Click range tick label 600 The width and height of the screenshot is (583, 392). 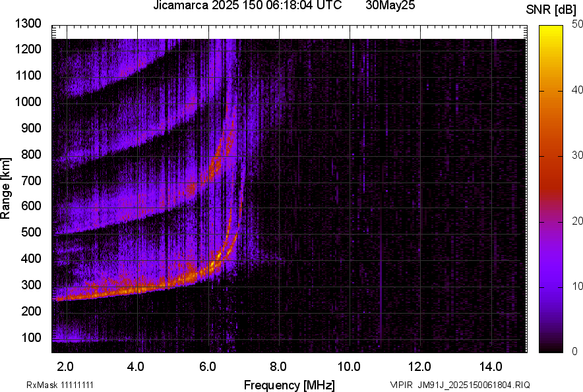point(31,206)
